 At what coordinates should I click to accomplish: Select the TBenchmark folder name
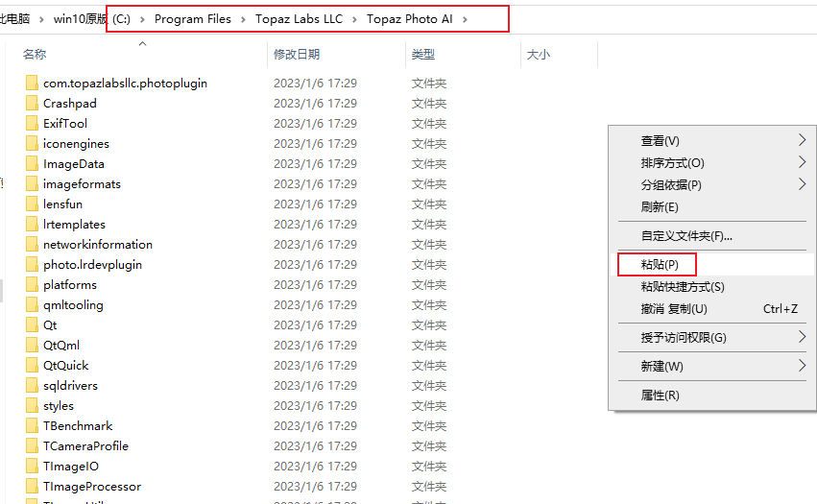pyautogui.click(x=78, y=426)
